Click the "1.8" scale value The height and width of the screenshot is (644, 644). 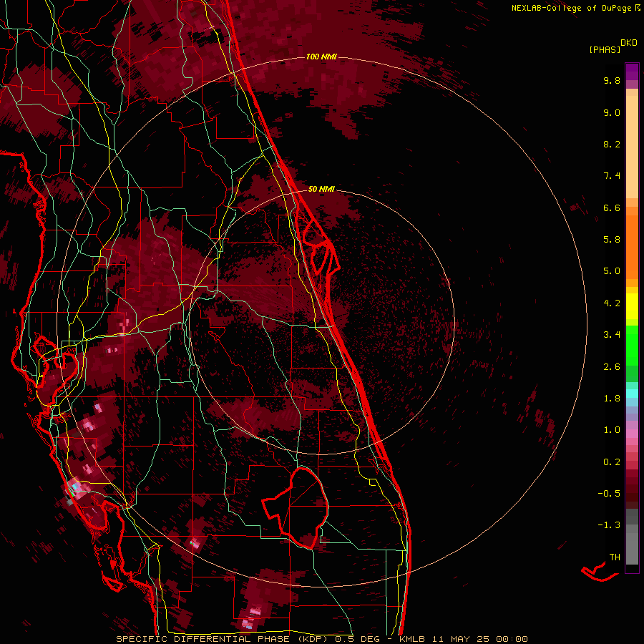(x=612, y=399)
